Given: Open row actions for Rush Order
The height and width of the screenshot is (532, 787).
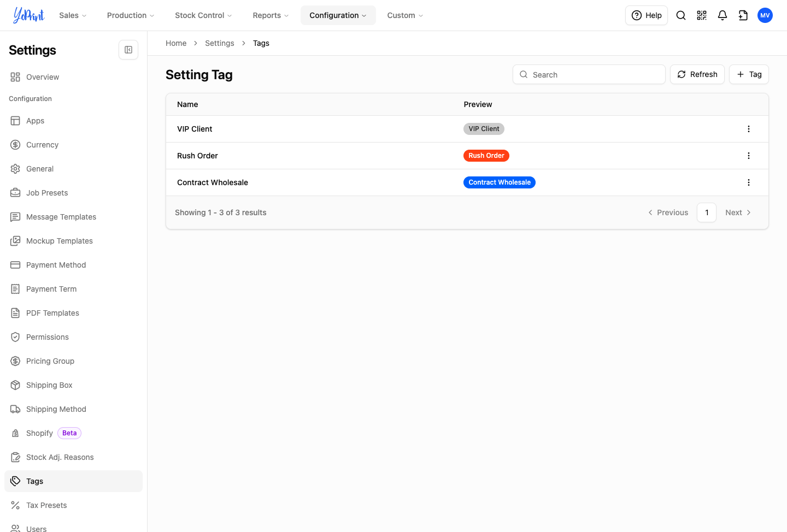Looking at the screenshot, I should [749, 156].
